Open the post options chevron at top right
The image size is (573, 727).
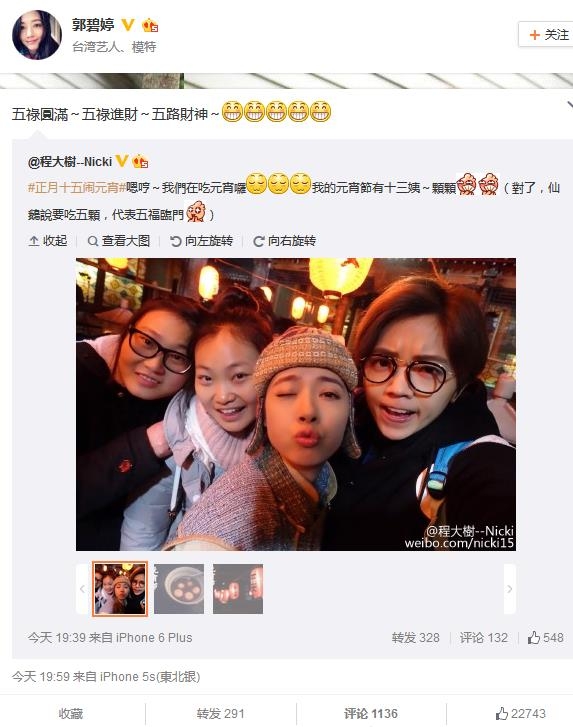coord(570,105)
